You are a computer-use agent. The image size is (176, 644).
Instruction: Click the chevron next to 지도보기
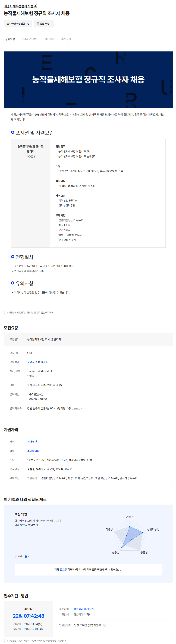click(81, 408)
